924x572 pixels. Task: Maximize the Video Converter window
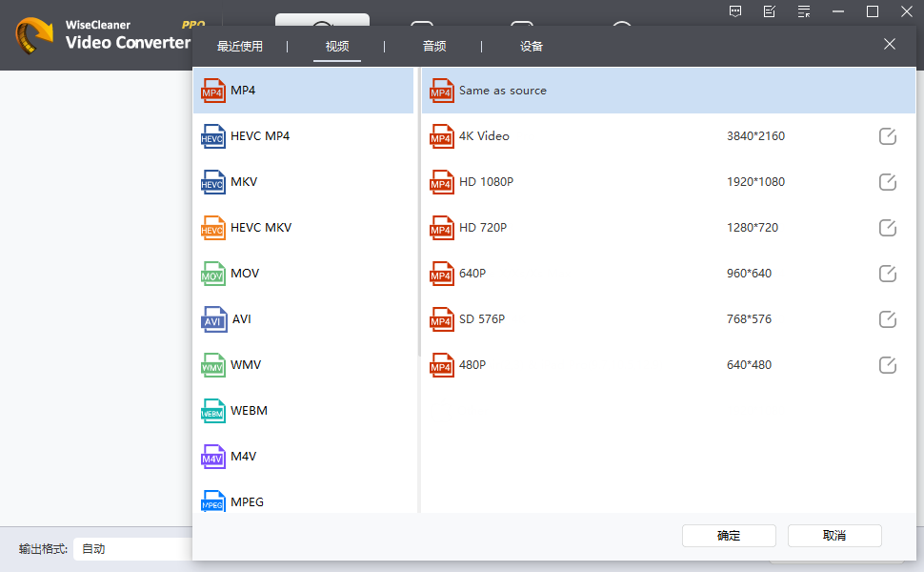pos(873,11)
